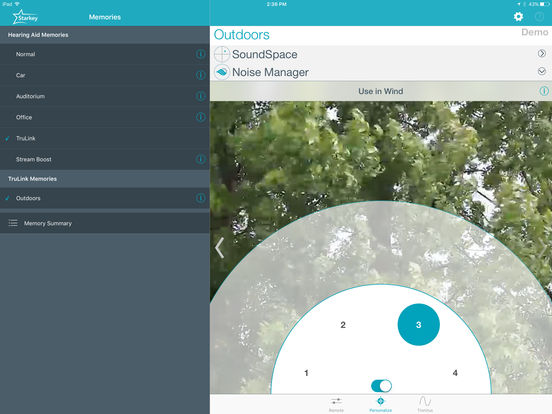Select the Outdoors TruLink memory
552x414 pixels.
(x=105, y=198)
